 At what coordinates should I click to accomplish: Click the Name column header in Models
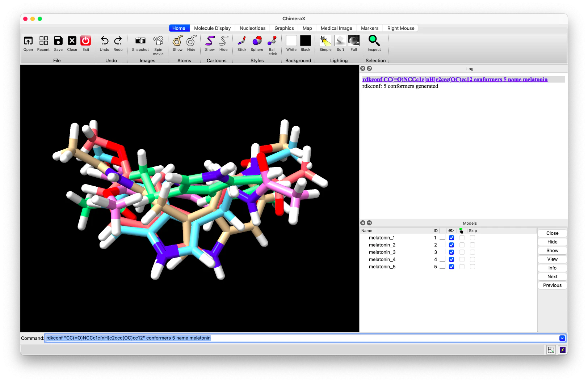pyautogui.click(x=367, y=231)
